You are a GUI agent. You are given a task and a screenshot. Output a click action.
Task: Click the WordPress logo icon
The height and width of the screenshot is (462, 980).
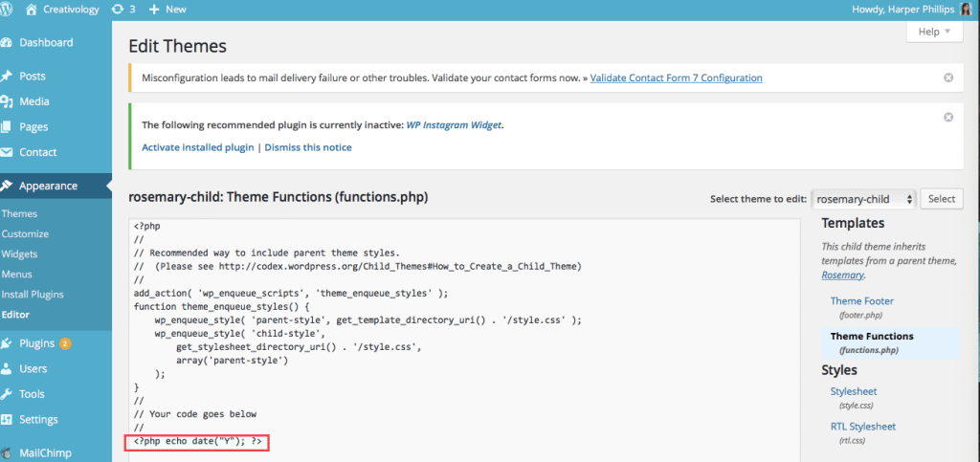[7, 10]
